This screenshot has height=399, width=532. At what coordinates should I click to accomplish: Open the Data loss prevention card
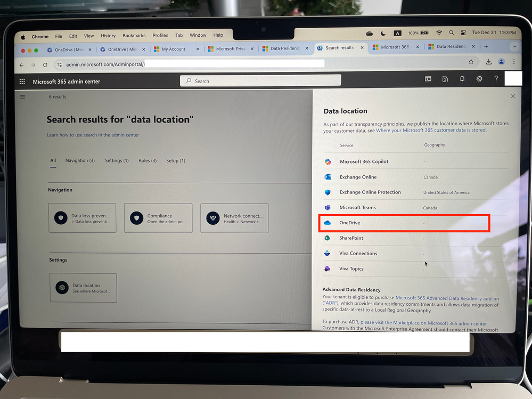[x=83, y=218]
